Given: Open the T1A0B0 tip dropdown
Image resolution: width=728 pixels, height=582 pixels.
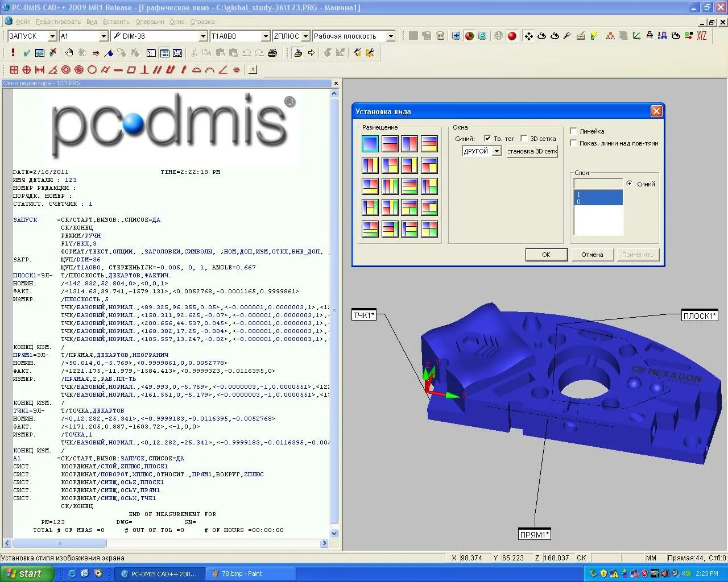Looking at the screenshot, I should [266, 36].
